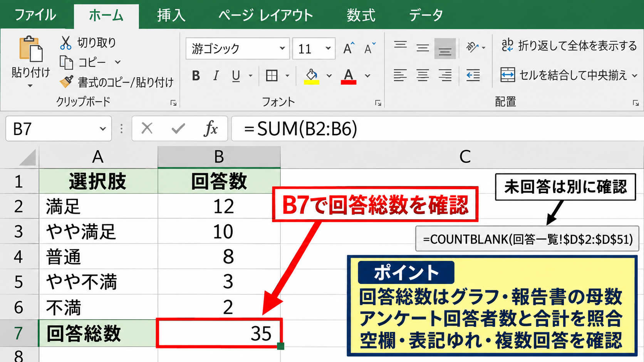The width and height of the screenshot is (644, 362).
Task: Select cell A7 labeled 回答総数
Action: [x=98, y=333]
